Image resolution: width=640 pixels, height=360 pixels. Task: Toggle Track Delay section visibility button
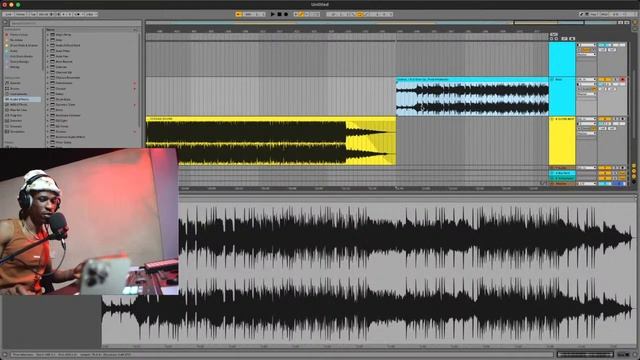634,181
